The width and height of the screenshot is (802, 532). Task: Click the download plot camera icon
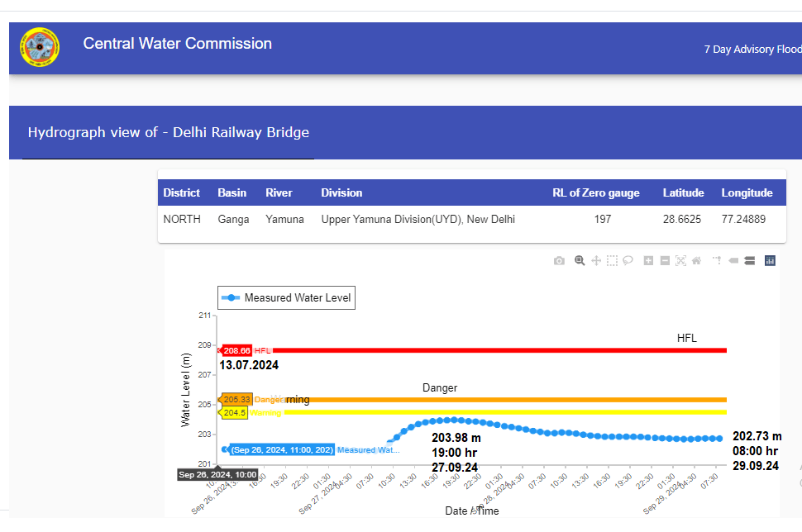[x=560, y=261]
